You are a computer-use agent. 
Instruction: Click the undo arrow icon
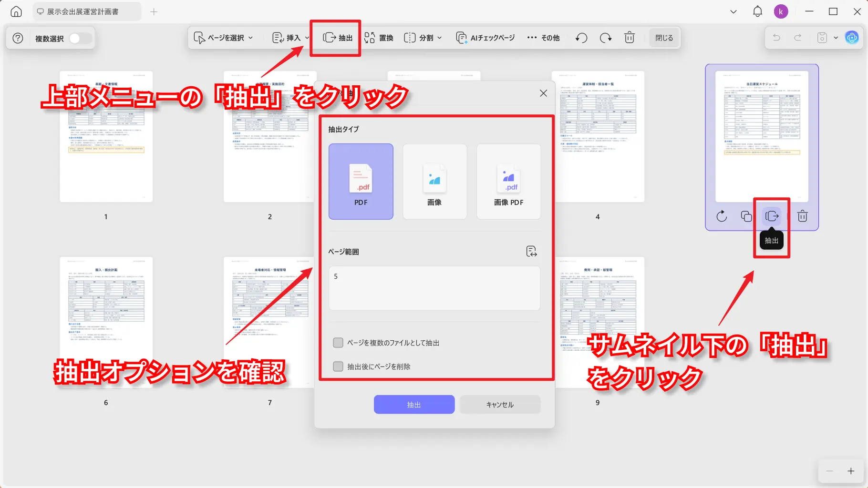click(x=776, y=37)
